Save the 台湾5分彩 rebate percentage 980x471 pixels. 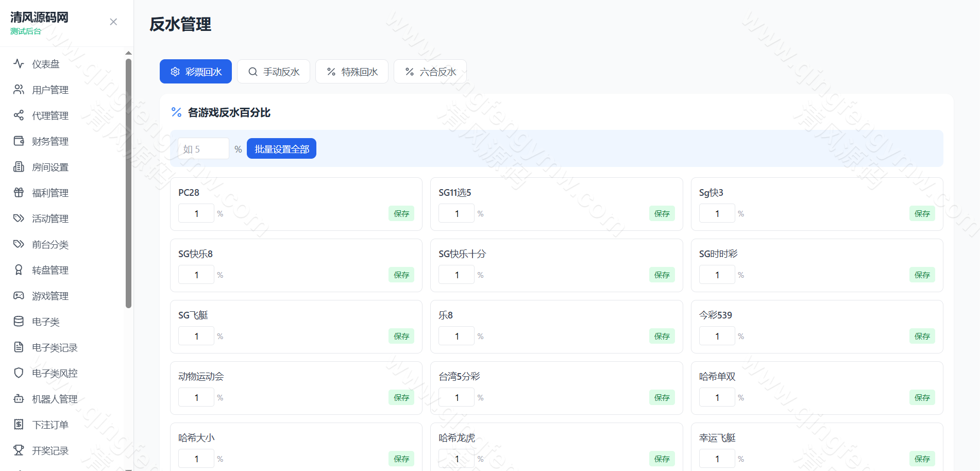(662, 397)
